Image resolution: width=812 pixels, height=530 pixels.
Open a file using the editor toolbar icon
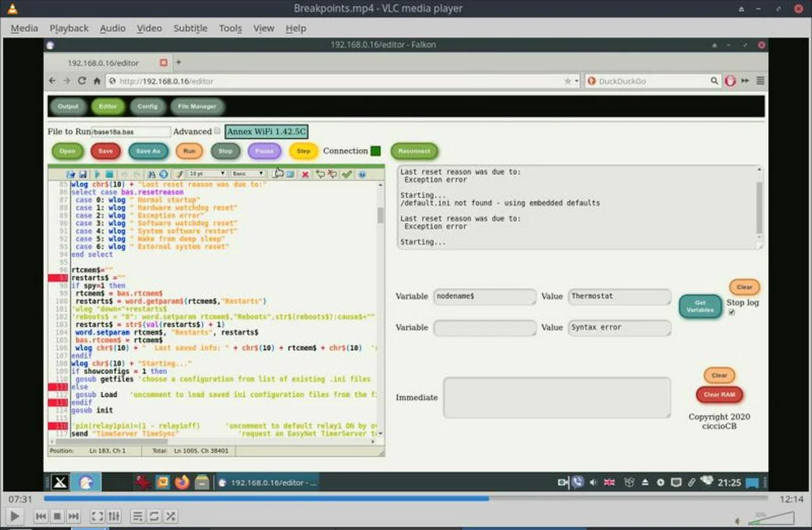(72, 174)
